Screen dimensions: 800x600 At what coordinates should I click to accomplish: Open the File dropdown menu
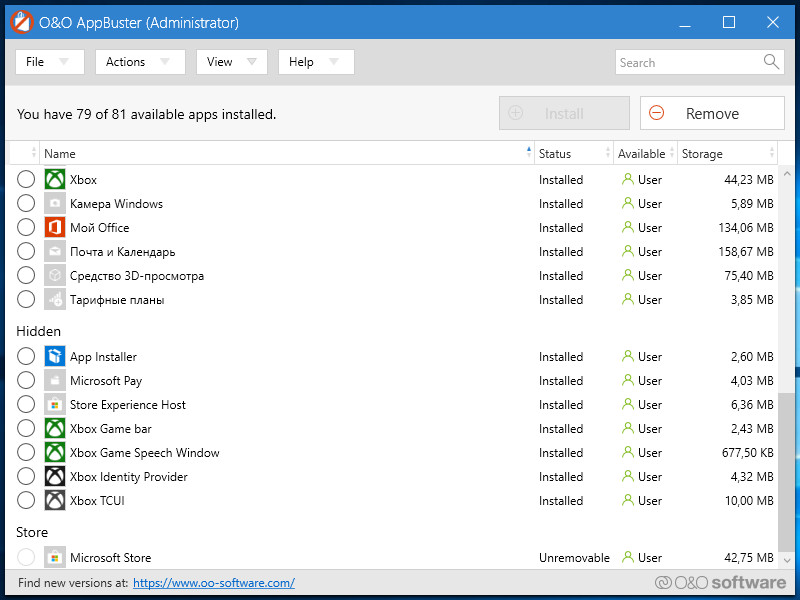[49, 62]
